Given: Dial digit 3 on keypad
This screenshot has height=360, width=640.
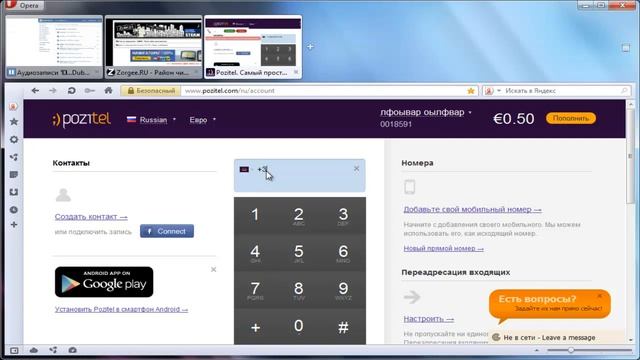Looking at the screenshot, I should tap(343, 216).
